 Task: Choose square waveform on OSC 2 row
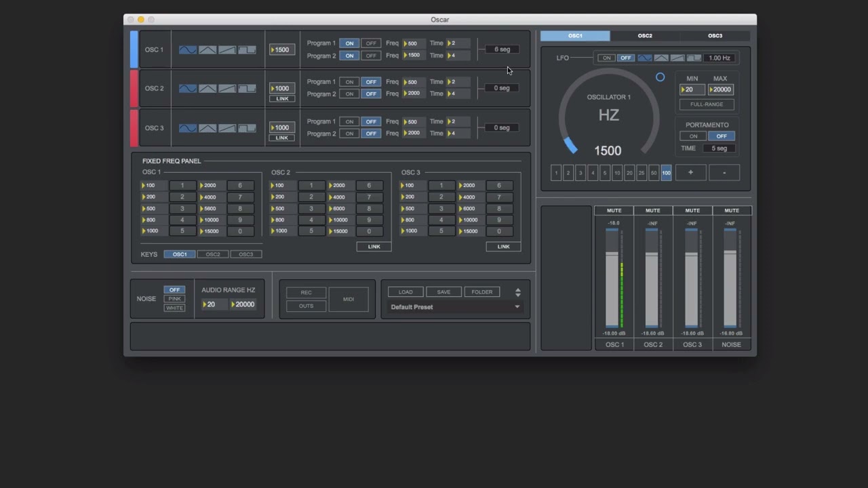pyautogui.click(x=247, y=88)
